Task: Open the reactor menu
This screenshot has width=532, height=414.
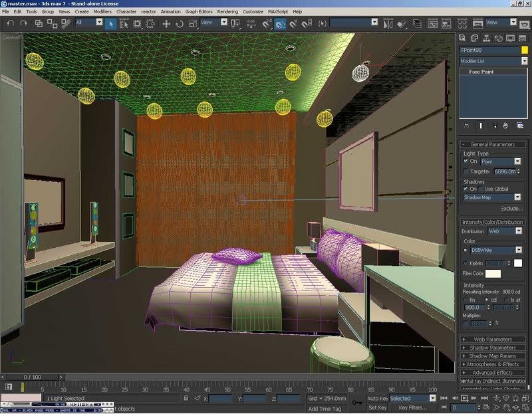Action: click(x=148, y=11)
